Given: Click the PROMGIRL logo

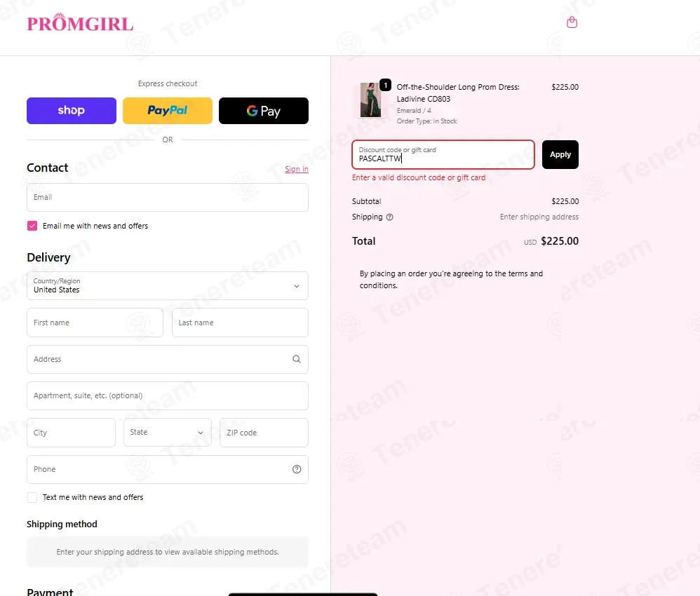Looking at the screenshot, I should pos(80,22).
